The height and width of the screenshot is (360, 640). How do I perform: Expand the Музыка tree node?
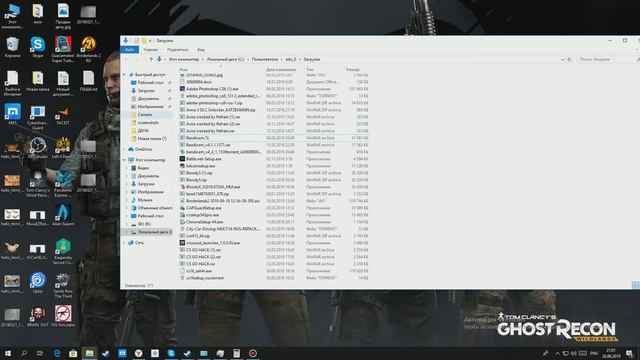[x=127, y=200]
